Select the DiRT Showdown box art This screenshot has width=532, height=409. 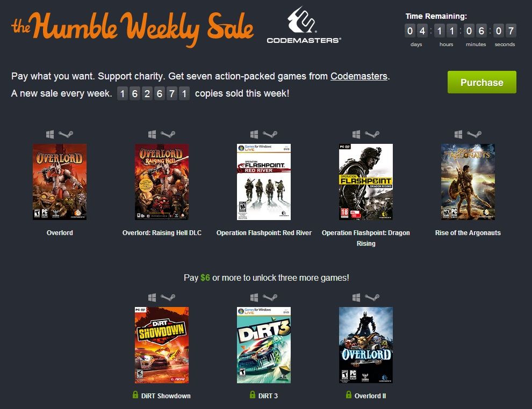point(162,345)
